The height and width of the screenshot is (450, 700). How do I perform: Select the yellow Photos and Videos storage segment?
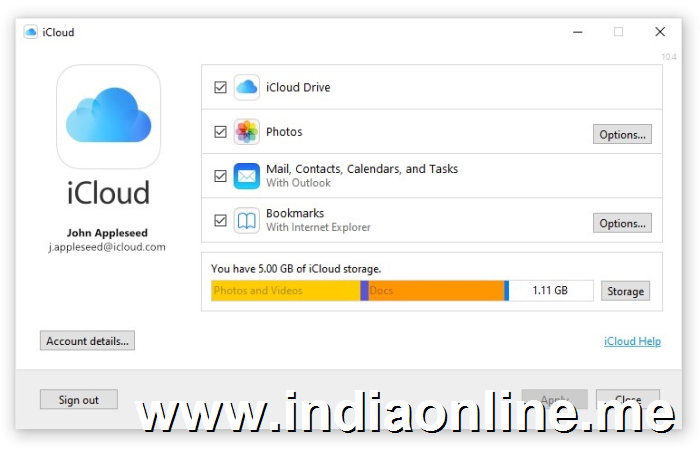(x=286, y=291)
